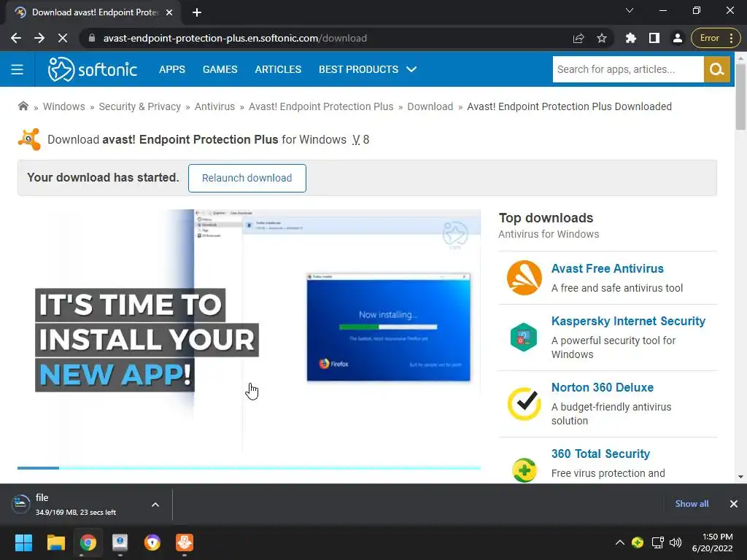Open the Chrome extensions puzzle icon
This screenshot has width=747, height=560.
pyautogui.click(x=631, y=38)
